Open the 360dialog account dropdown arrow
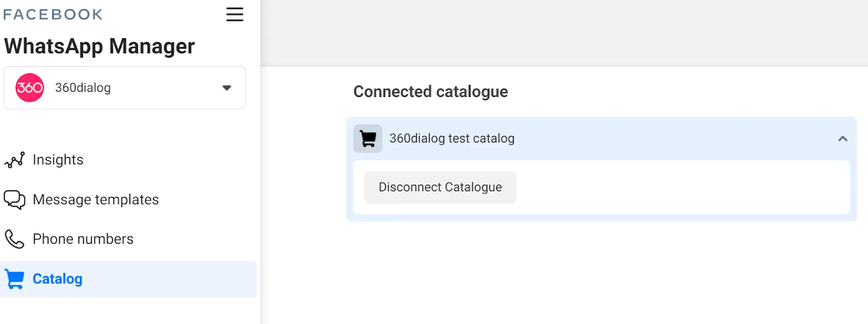Image resolution: width=868 pixels, height=324 pixels. point(227,88)
